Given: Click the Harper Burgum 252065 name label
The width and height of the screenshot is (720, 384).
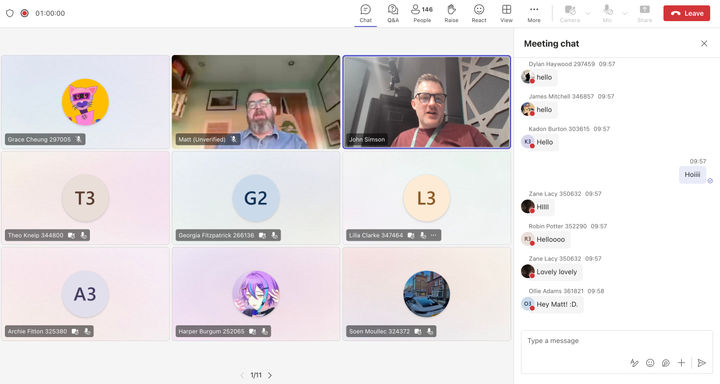Looking at the screenshot, I should [211, 331].
